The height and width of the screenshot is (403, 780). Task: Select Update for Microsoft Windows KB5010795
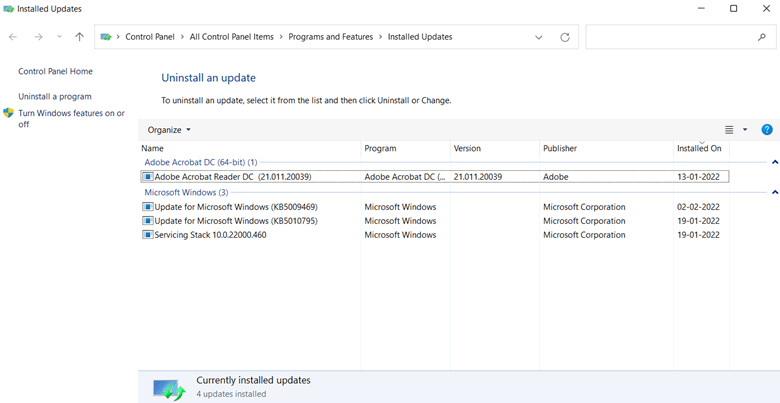[x=434, y=221]
